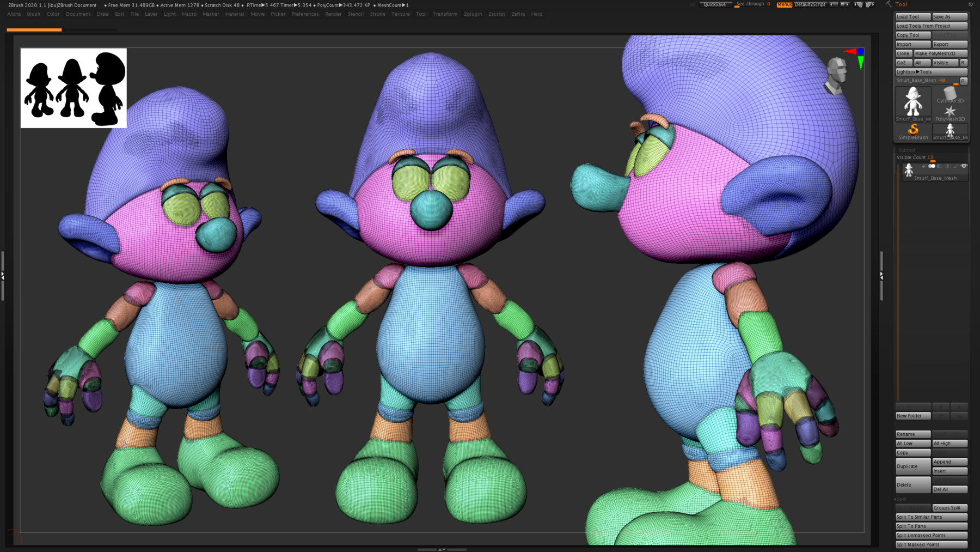This screenshot has height=552, width=980.
Task: Collapse the right tray divider arrows
Action: tap(881, 276)
